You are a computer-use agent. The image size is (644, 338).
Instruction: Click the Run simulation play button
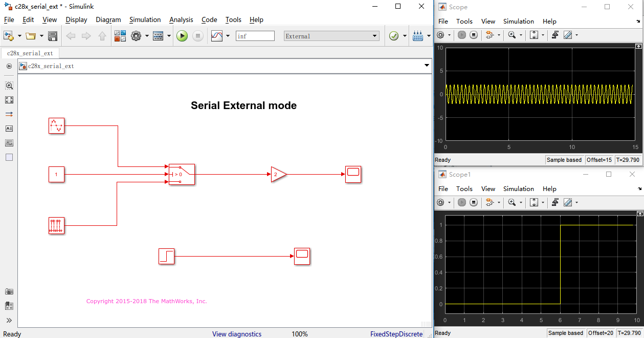tap(182, 36)
